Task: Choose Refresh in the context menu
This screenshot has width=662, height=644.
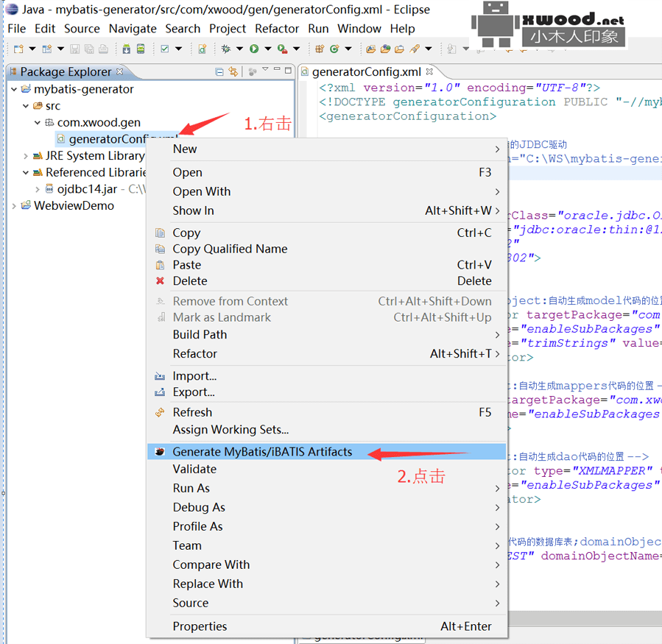Action: 326,412
